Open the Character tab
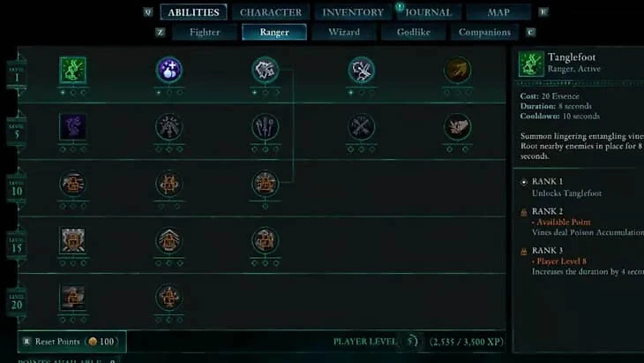 pos(271,12)
